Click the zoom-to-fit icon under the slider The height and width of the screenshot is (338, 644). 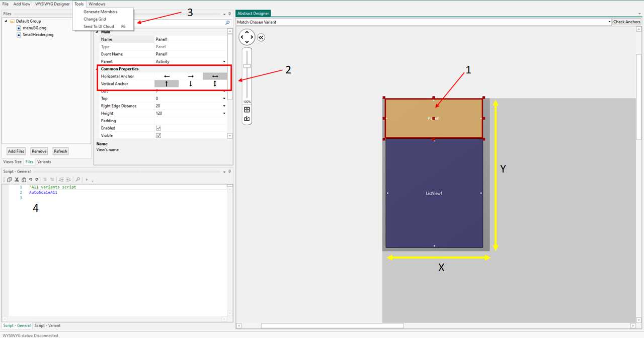coord(247,110)
